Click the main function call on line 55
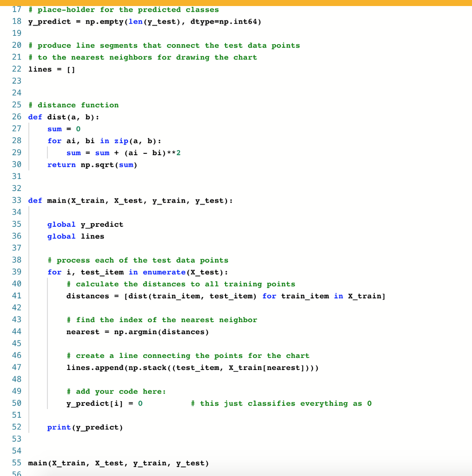This screenshot has width=472, height=476. pos(119,463)
